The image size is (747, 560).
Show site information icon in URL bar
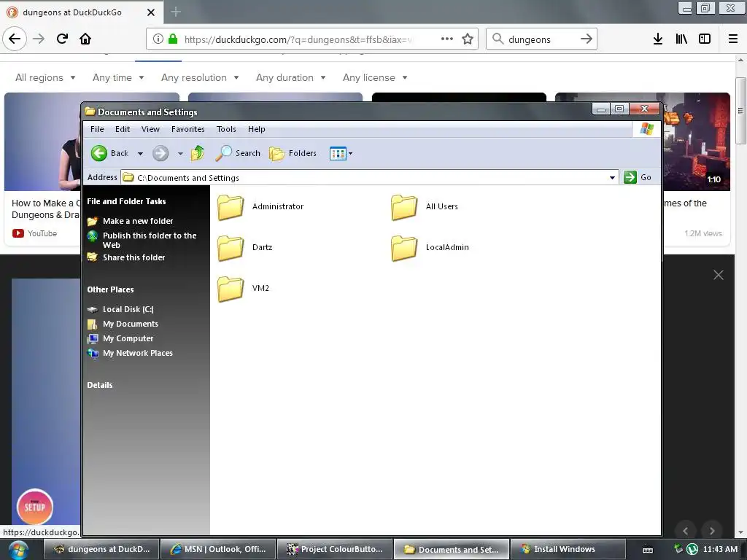tap(158, 39)
